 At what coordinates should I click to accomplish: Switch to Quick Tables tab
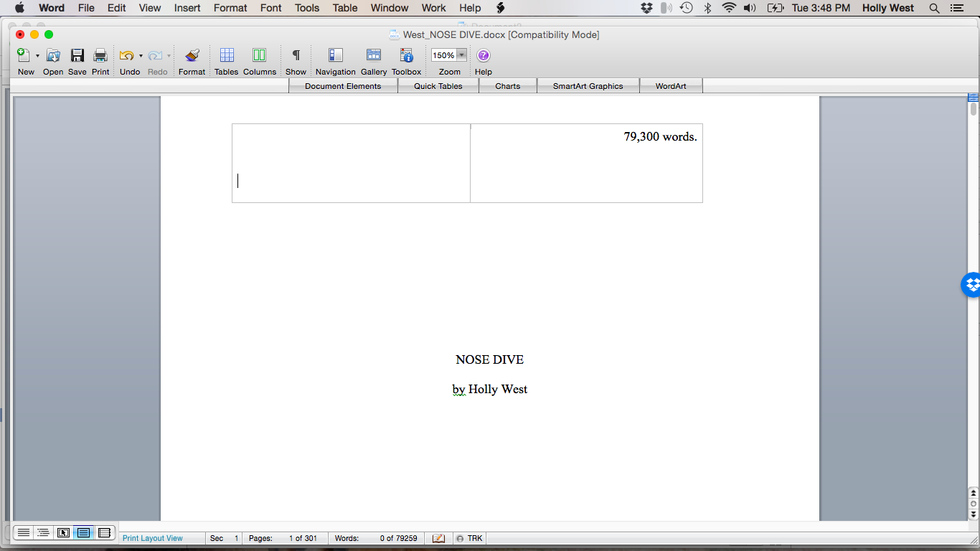pyautogui.click(x=438, y=86)
